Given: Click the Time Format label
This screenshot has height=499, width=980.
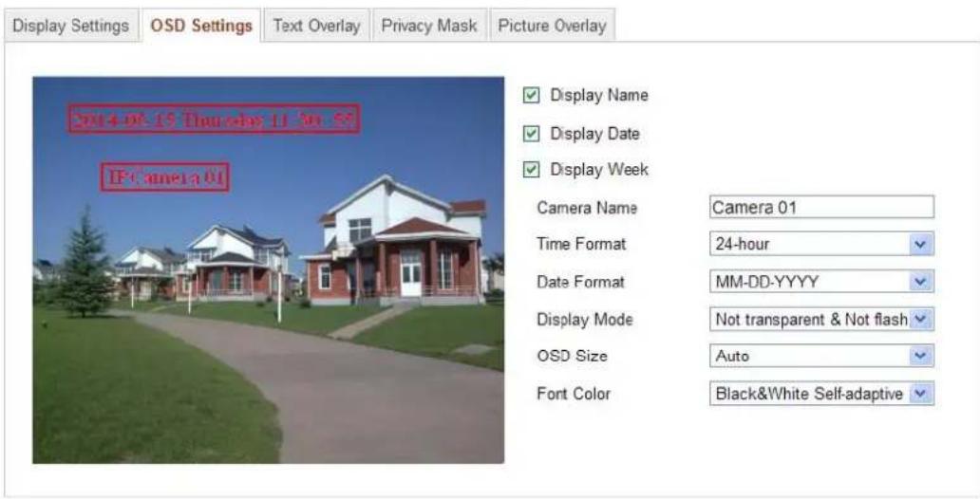Looking at the screenshot, I should pyautogui.click(x=580, y=244).
